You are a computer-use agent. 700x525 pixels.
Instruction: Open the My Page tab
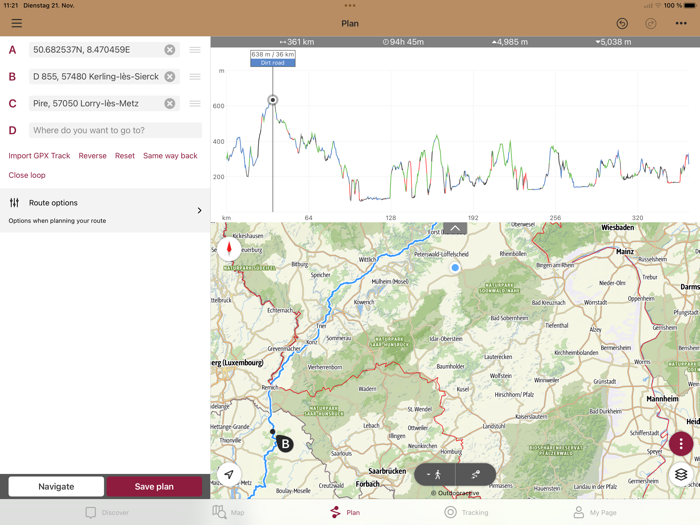[595, 512]
